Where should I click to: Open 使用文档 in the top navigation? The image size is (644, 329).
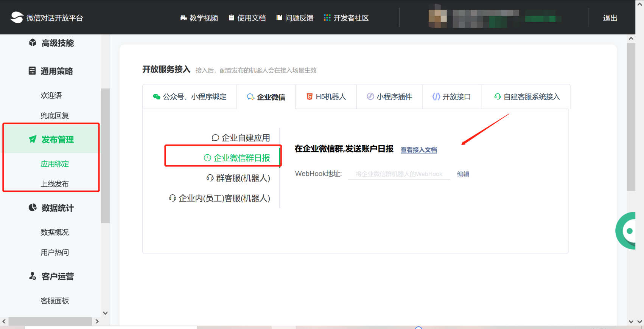[x=247, y=18]
